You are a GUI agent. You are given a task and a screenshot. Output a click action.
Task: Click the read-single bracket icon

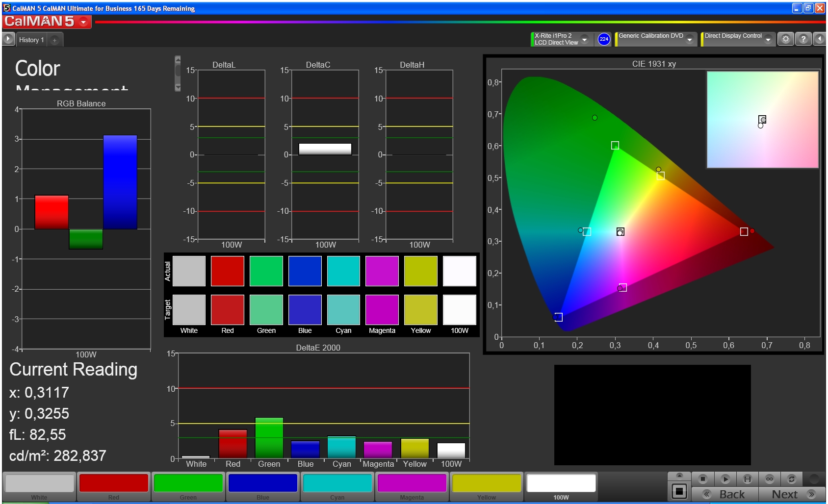(x=748, y=479)
